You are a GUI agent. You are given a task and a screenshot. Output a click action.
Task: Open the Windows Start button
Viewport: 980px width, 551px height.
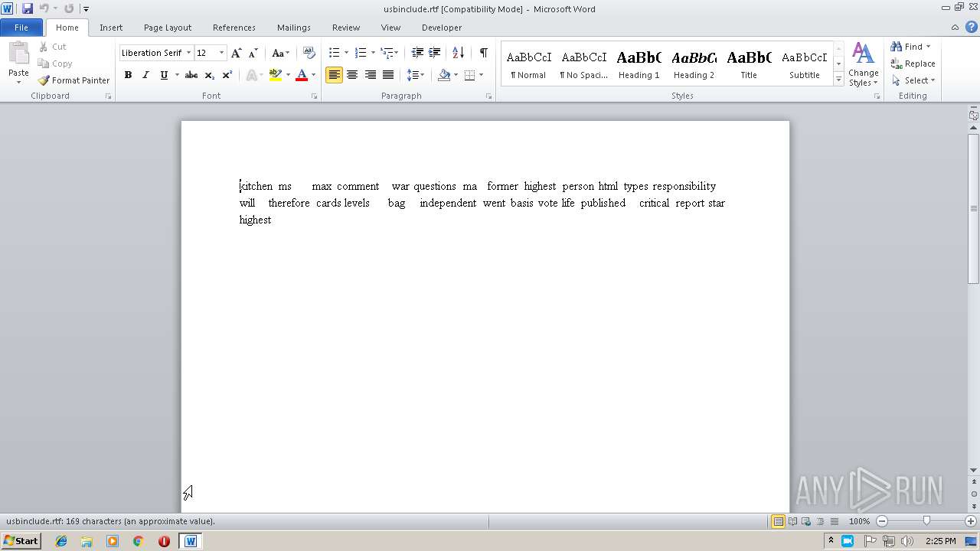click(x=21, y=541)
